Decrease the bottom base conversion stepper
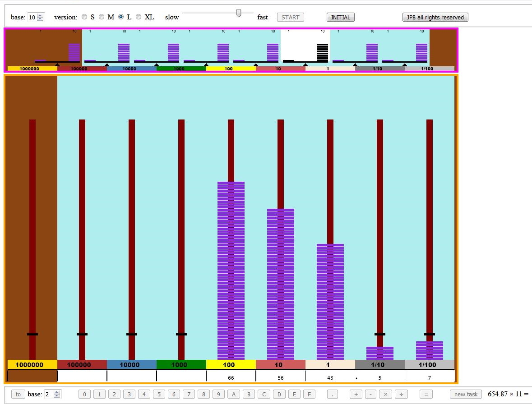Viewport: 532px width, 404px height. [57, 396]
